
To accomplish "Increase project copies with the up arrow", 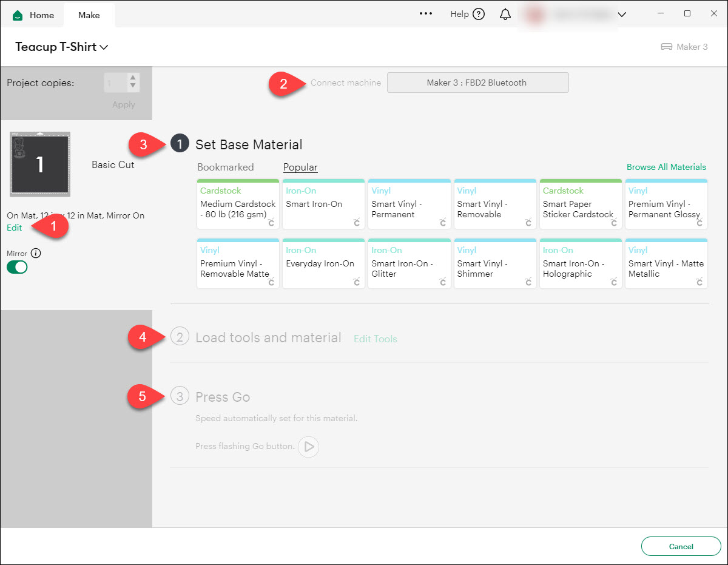I will [x=133, y=78].
